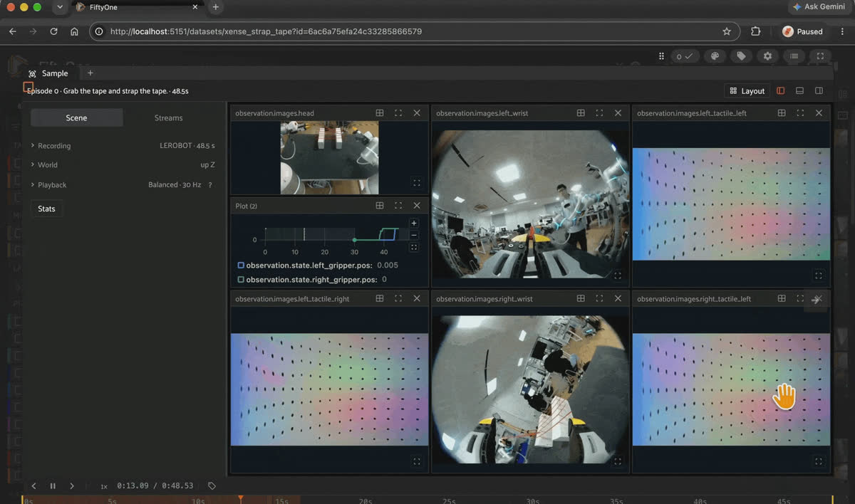Open grid options for observation.images.right_wrist panel
Viewport: 855px width, 504px height.
[581, 299]
